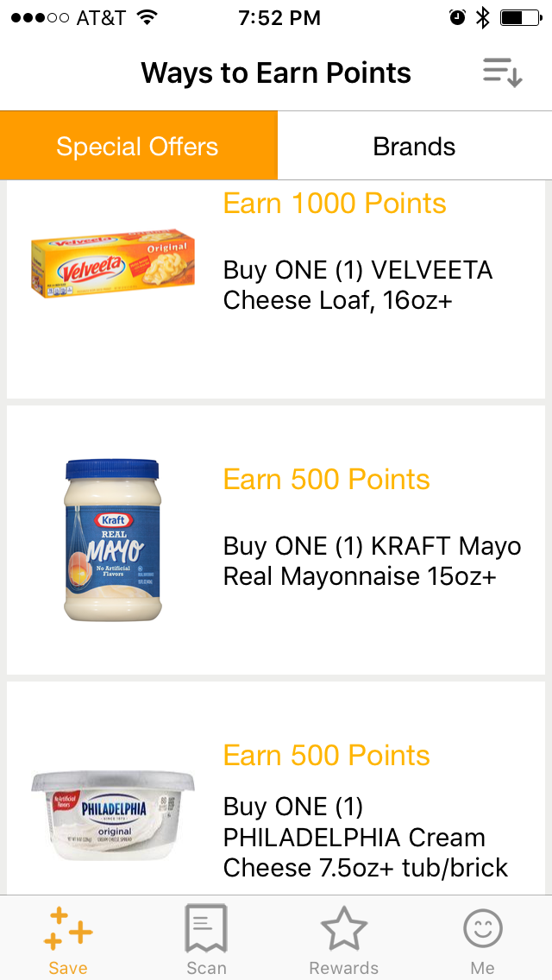Viewport: 552px width, 980px height.
Task: Open the Rewards star icon
Action: 344,929
